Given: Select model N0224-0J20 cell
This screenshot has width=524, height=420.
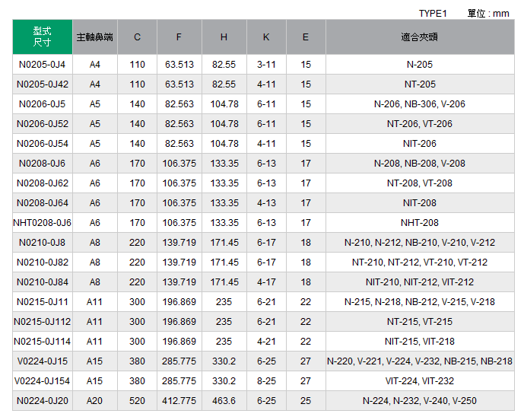Looking at the screenshot, I should (43, 401).
